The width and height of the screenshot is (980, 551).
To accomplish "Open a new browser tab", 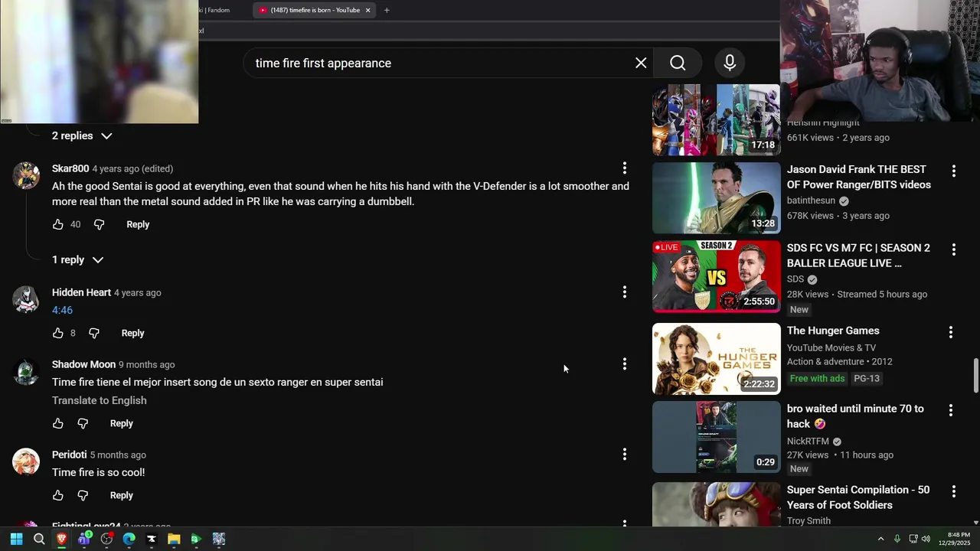I will click(x=387, y=10).
